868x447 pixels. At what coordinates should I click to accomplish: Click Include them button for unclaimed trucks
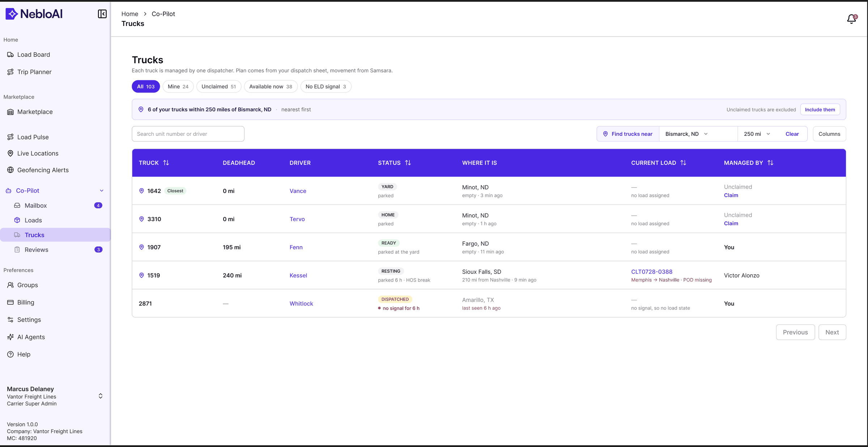click(x=820, y=109)
